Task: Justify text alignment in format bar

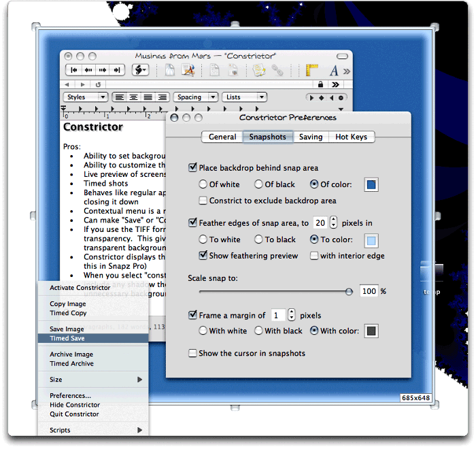Action: [x=148, y=97]
